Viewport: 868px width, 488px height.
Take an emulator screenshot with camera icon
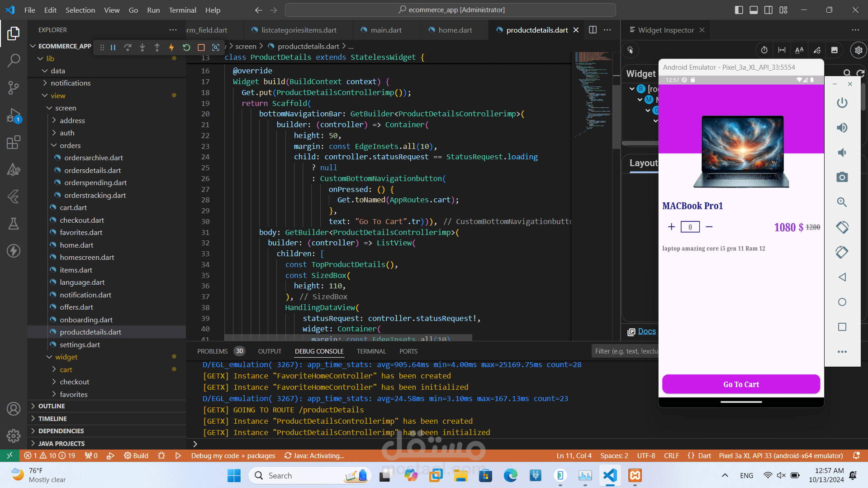point(842,177)
